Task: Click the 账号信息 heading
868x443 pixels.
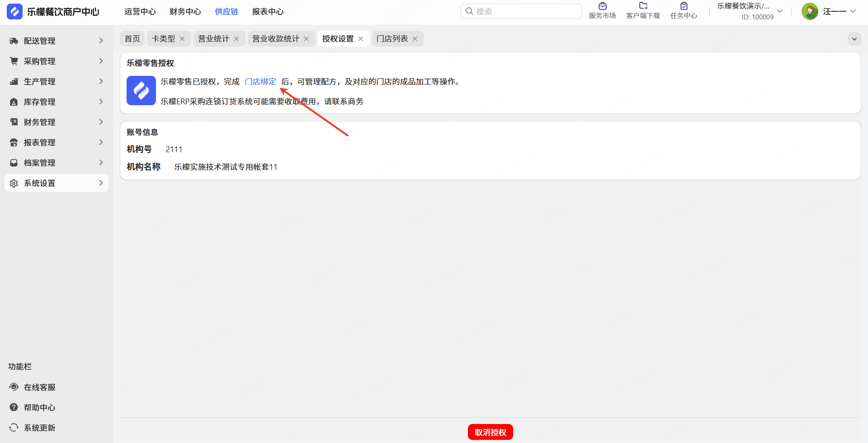Action: point(142,132)
